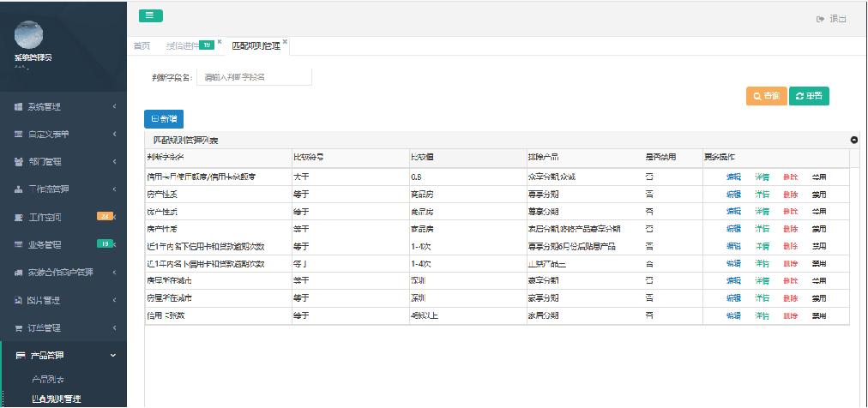
Task: Collapse the 匹配规则管理列表 panel with the circle arrow icon
Action: click(853, 140)
